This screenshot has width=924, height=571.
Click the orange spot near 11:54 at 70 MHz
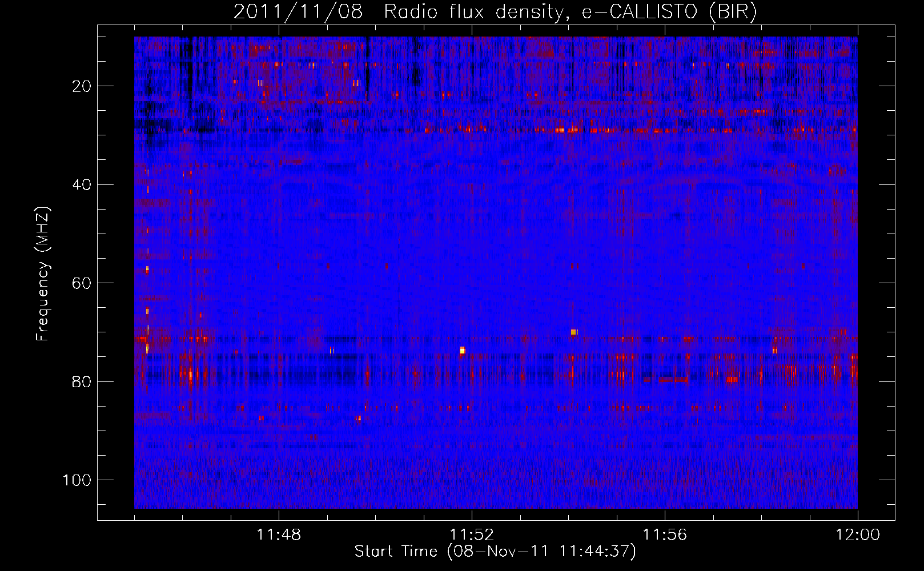573,332
